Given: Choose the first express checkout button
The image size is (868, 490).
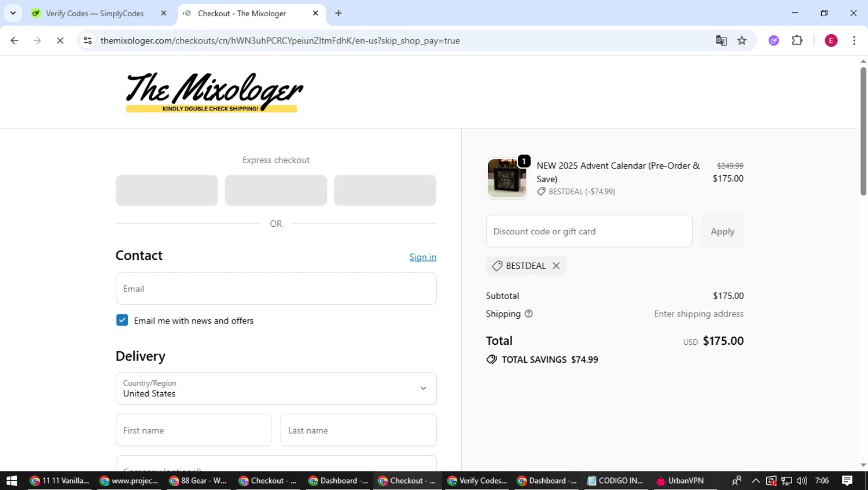Looking at the screenshot, I should pos(167,190).
